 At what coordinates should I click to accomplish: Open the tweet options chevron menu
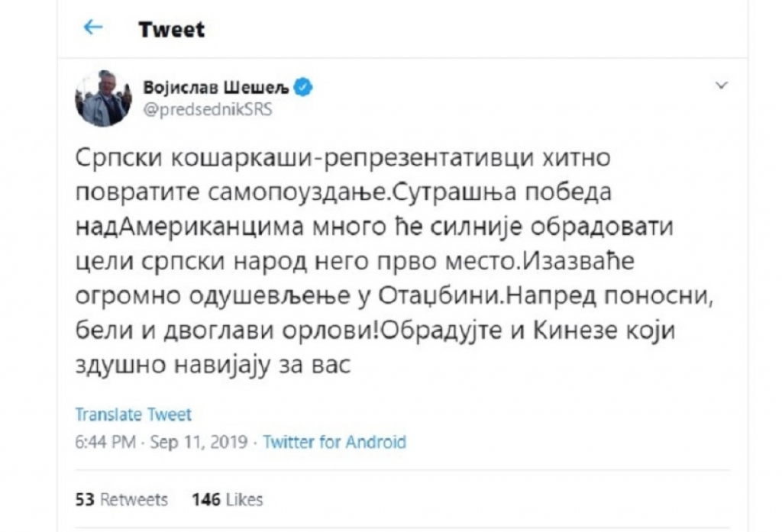[x=719, y=85]
